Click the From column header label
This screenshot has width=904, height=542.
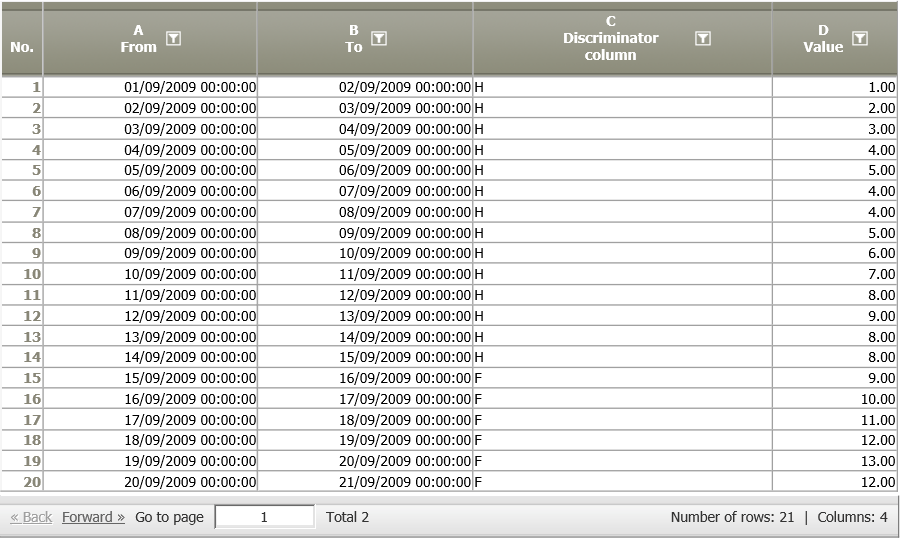[138, 47]
